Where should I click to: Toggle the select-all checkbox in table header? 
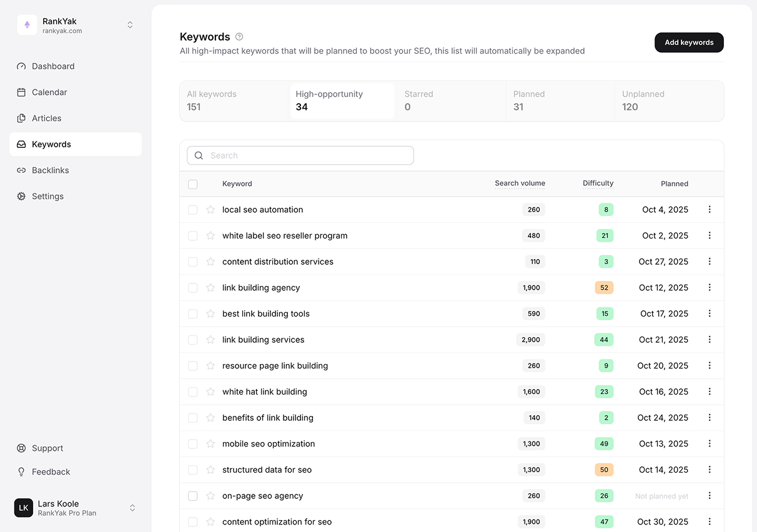click(x=193, y=184)
